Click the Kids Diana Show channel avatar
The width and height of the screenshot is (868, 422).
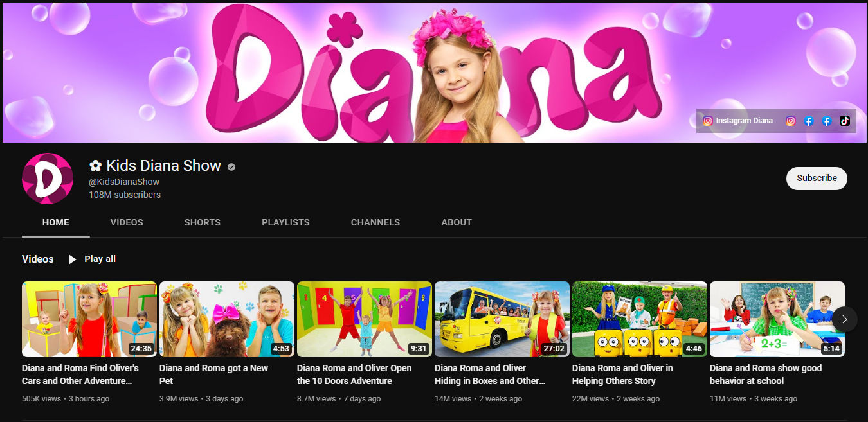[x=48, y=179]
